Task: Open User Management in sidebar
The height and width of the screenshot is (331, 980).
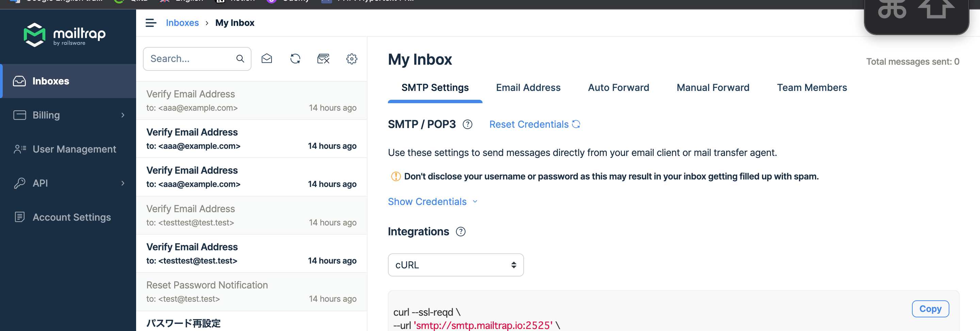Action: coord(68,149)
